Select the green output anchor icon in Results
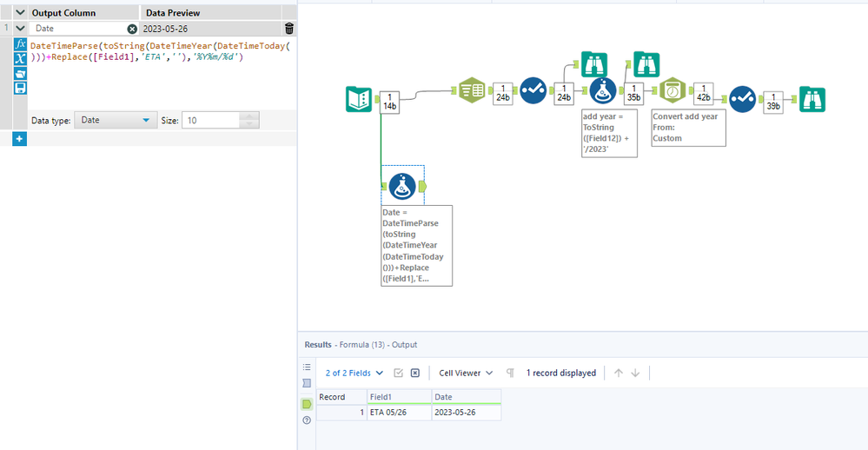868x450 pixels. click(307, 404)
